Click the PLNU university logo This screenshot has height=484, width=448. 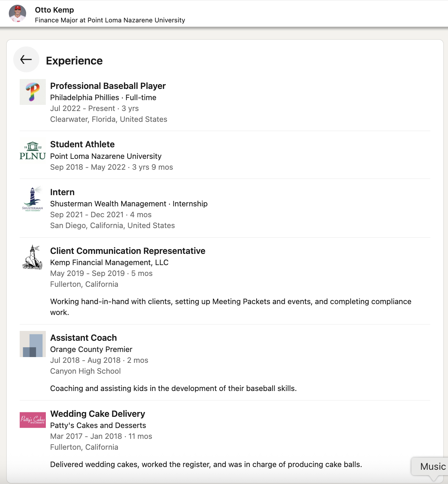point(33,151)
